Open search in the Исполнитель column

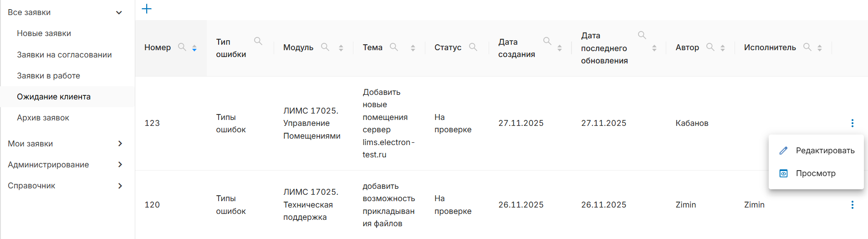(807, 47)
